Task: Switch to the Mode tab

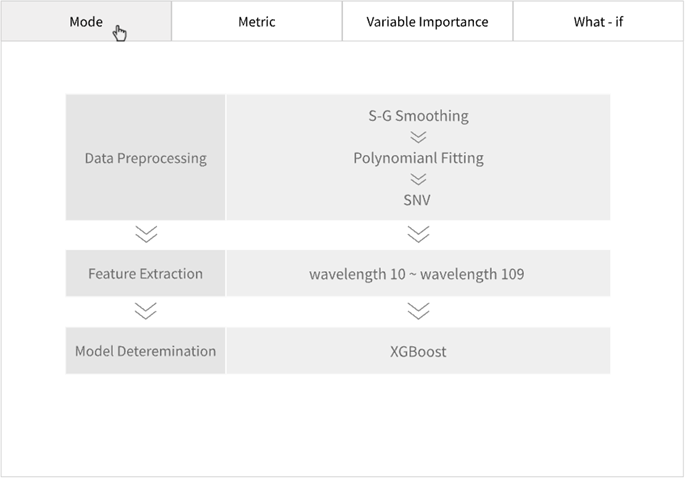Action: click(86, 21)
